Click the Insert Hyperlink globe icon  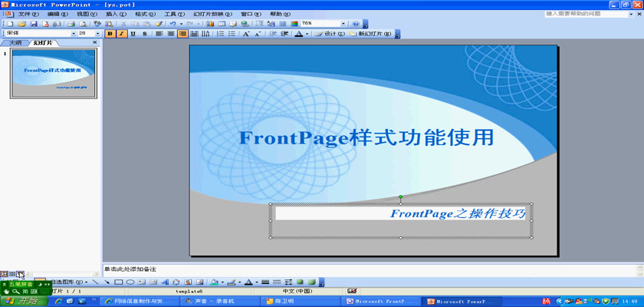pos(245,24)
